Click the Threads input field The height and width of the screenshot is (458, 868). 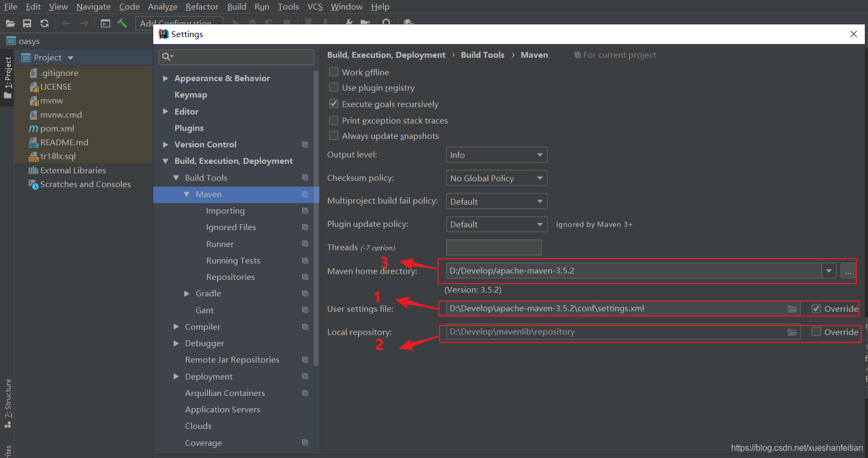pyautogui.click(x=494, y=248)
